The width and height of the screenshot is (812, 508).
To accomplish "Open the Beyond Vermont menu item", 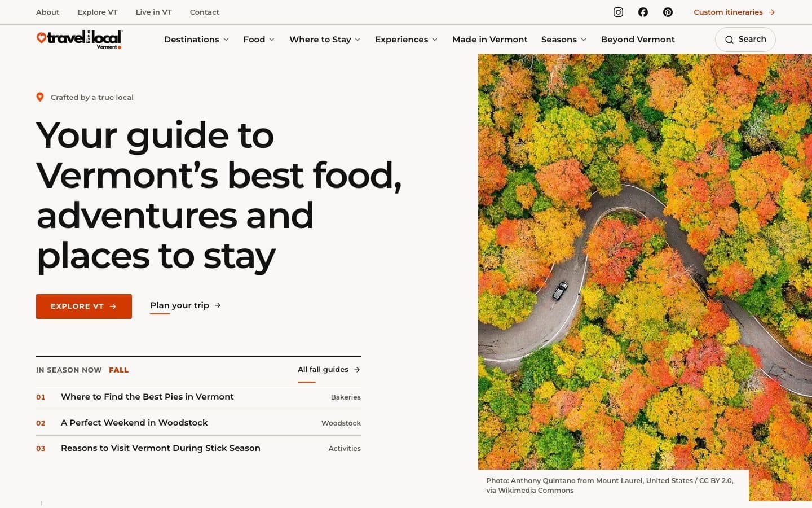I will 638,40.
